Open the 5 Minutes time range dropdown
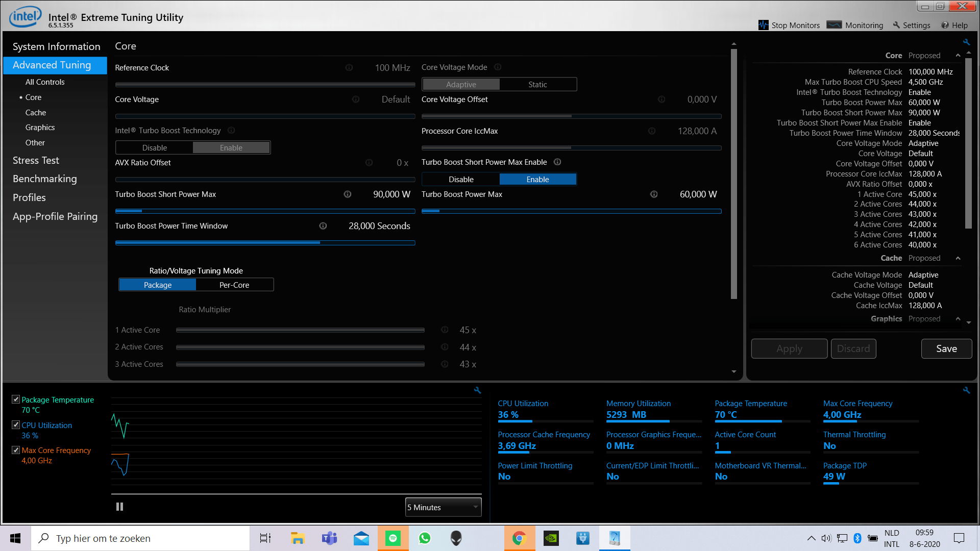980x551 pixels. [x=443, y=507]
